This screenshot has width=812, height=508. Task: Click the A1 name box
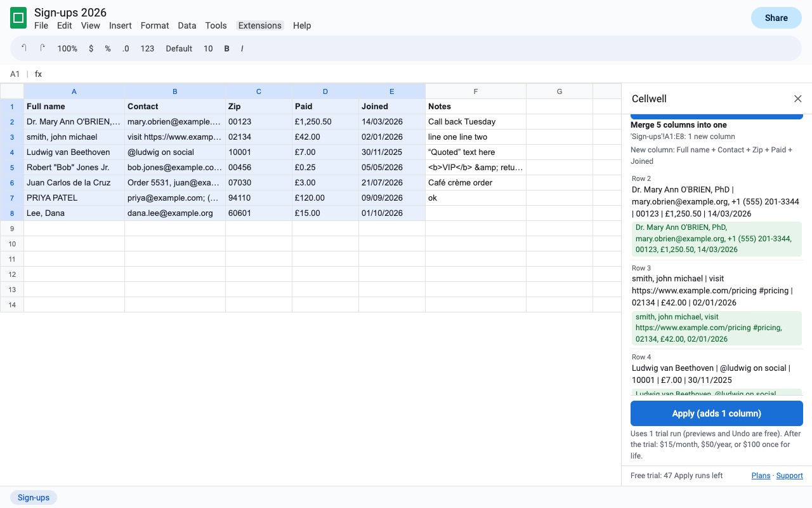(x=15, y=74)
